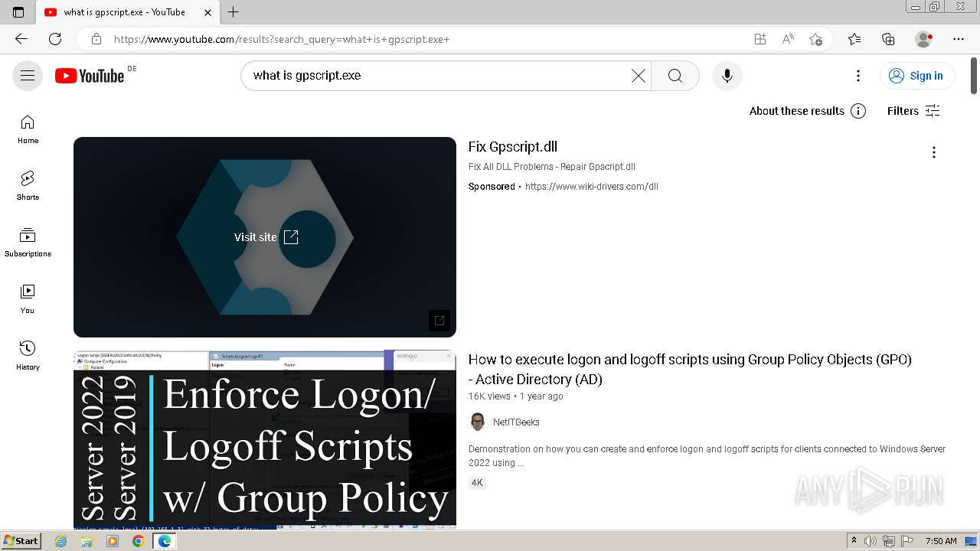The height and width of the screenshot is (551, 980).
Task: Start voice search with microphone
Action: coord(727,75)
